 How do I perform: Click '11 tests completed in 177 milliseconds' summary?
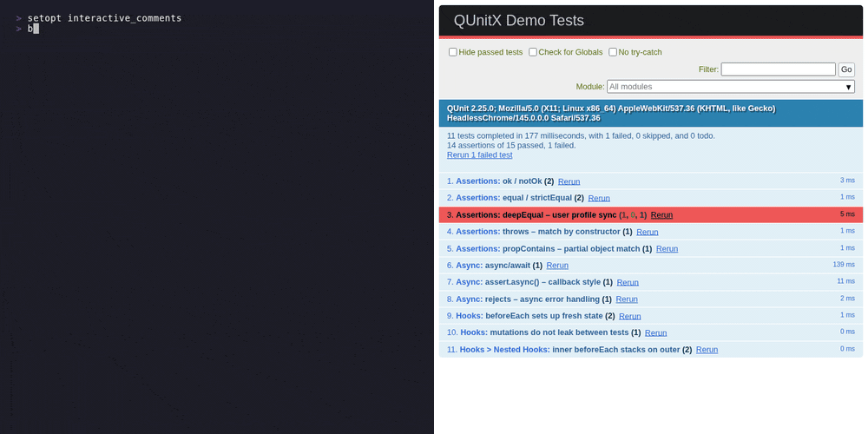pyautogui.click(x=581, y=135)
